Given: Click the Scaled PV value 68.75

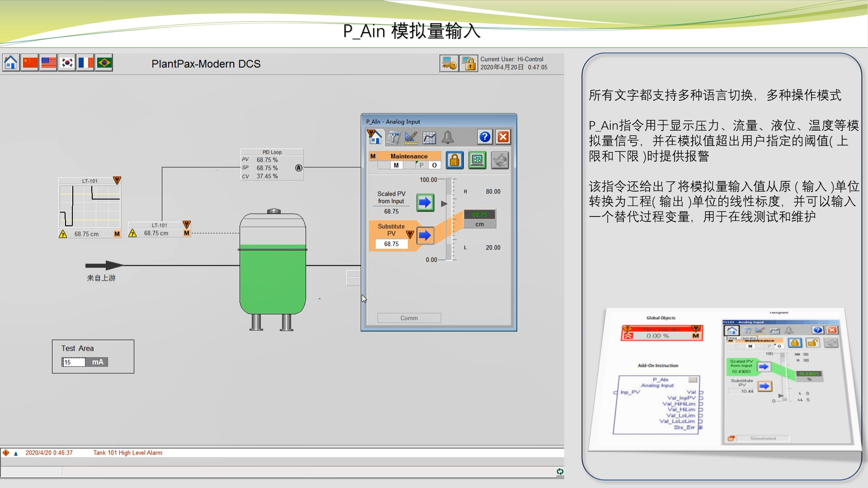Looking at the screenshot, I should pos(392,211).
